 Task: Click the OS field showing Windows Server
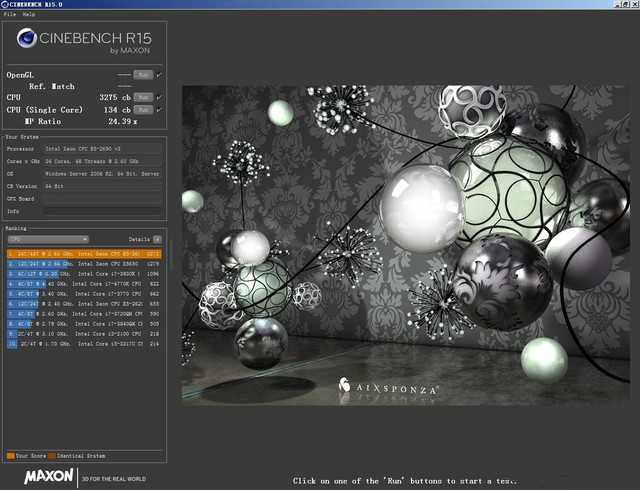click(x=102, y=174)
